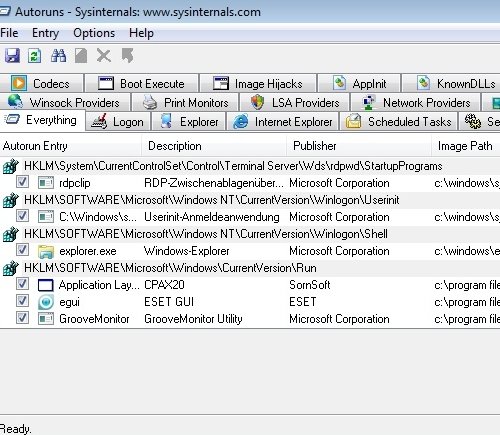This screenshot has height=435, width=500.
Task: Click the GrooveMonitor entry icon
Action: (46, 319)
